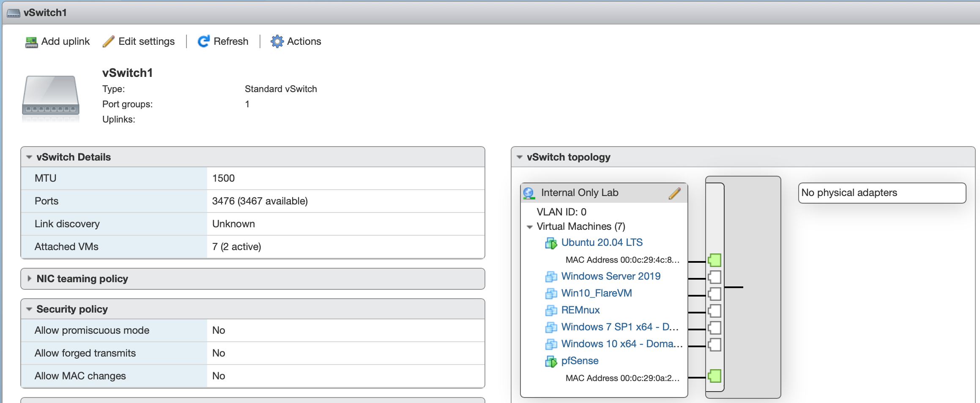Click the Standard vSwitch type value

[x=281, y=89]
